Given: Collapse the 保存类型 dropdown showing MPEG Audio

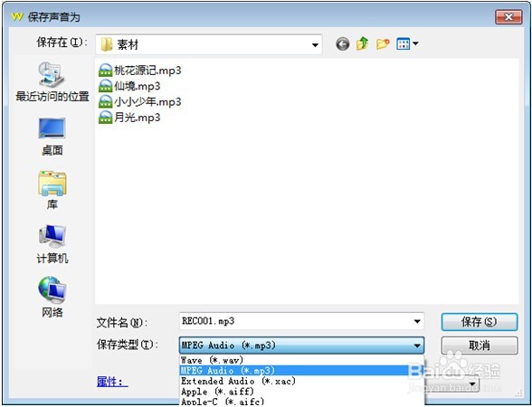Looking at the screenshot, I should point(301,345).
